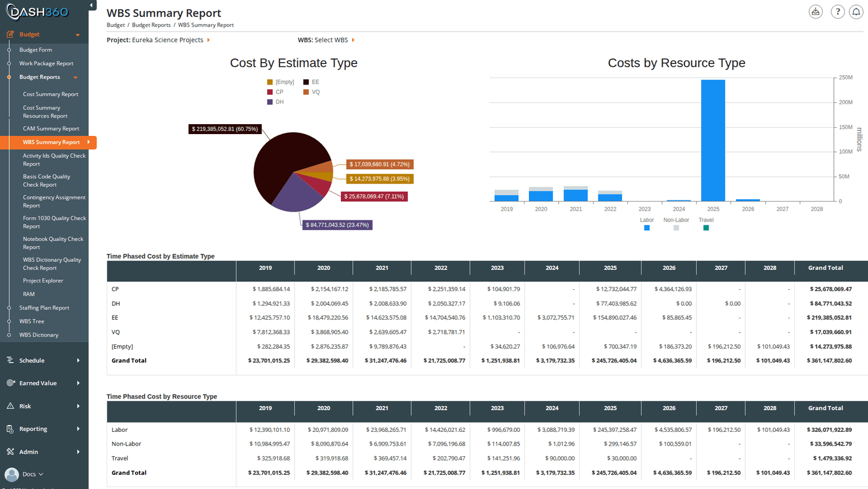
Task: Open RAM in sidebar
Action: click(x=29, y=295)
